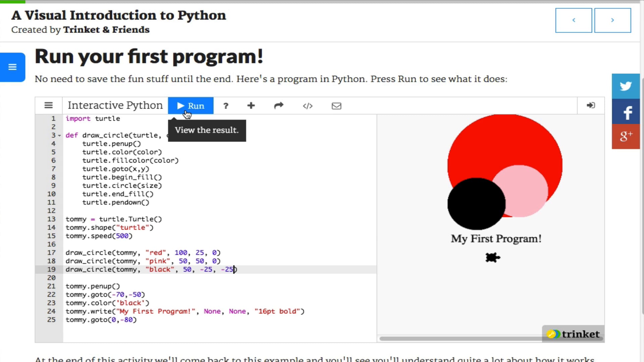The image size is (644, 362).
Task: Click the sign-in arrow icon
Action: click(x=591, y=106)
